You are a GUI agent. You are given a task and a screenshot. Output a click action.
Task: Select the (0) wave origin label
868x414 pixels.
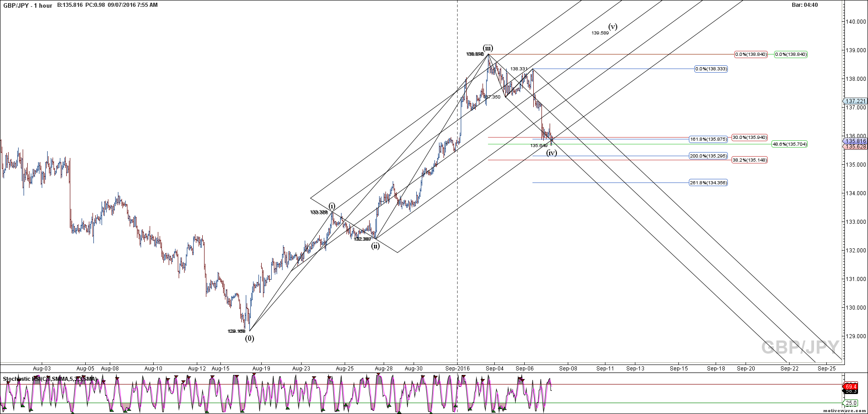pyautogui.click(x=250, y=338)
